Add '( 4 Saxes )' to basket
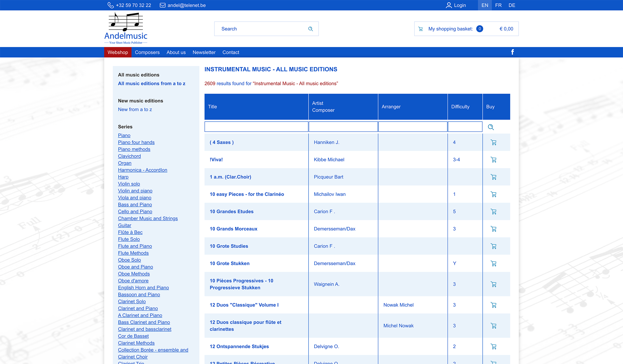Screen dimensions: 623x364 coord(493,143)
